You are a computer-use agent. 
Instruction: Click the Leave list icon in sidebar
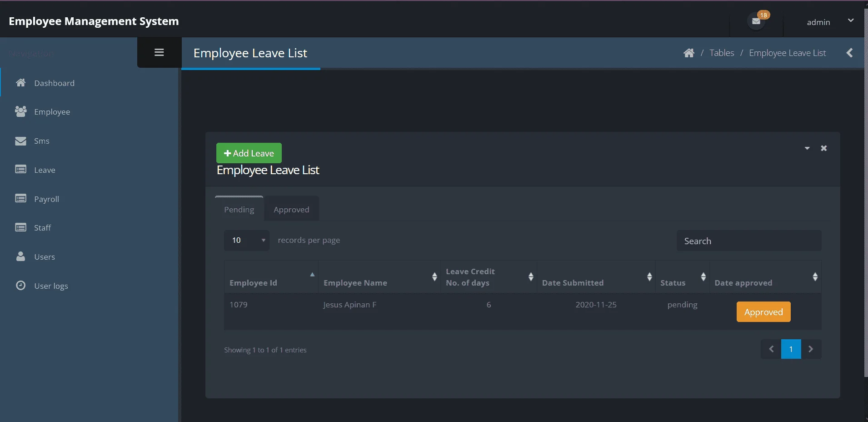20,170
